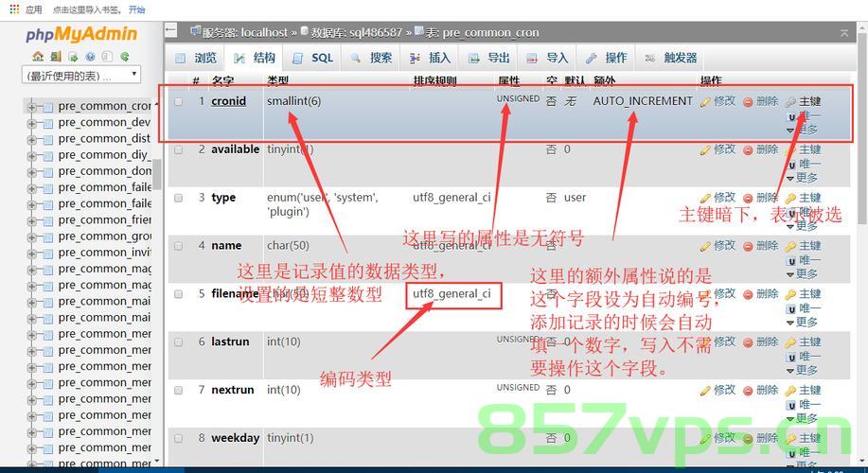Click pencil edit icon for cronid
The image size is (868, 473).
pos(704,102)
